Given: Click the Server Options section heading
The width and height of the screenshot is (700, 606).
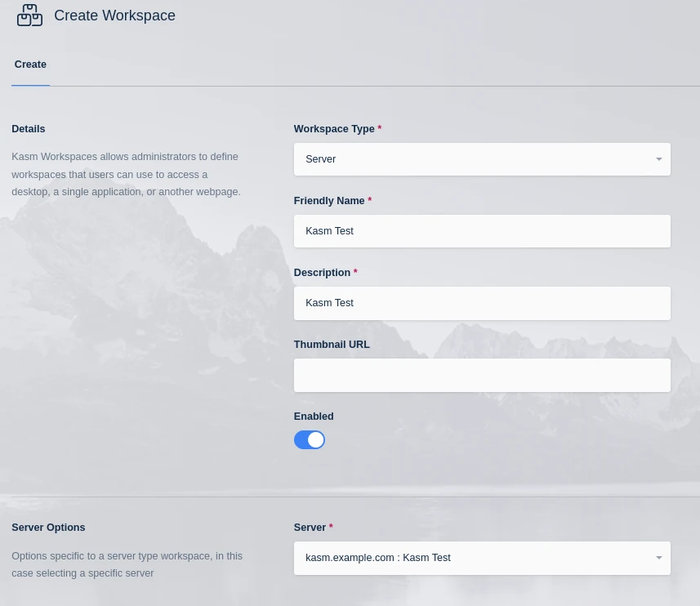Looking at the screenshot, I should (x=48, y=528).
